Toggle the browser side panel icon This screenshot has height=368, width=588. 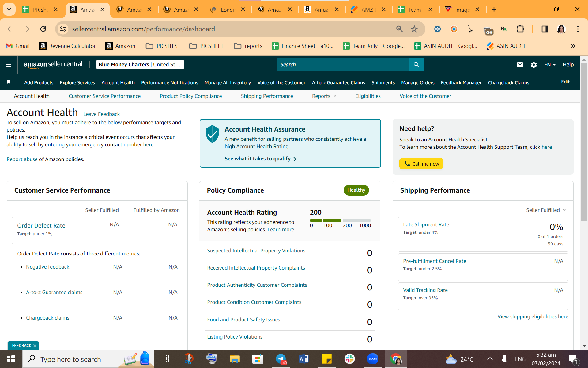point(545,29)
